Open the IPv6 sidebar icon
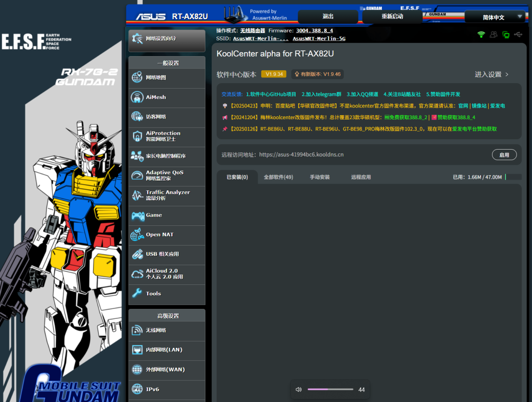Image resolution: width=532 pixels, height=402 pixels. coord(137,389)
